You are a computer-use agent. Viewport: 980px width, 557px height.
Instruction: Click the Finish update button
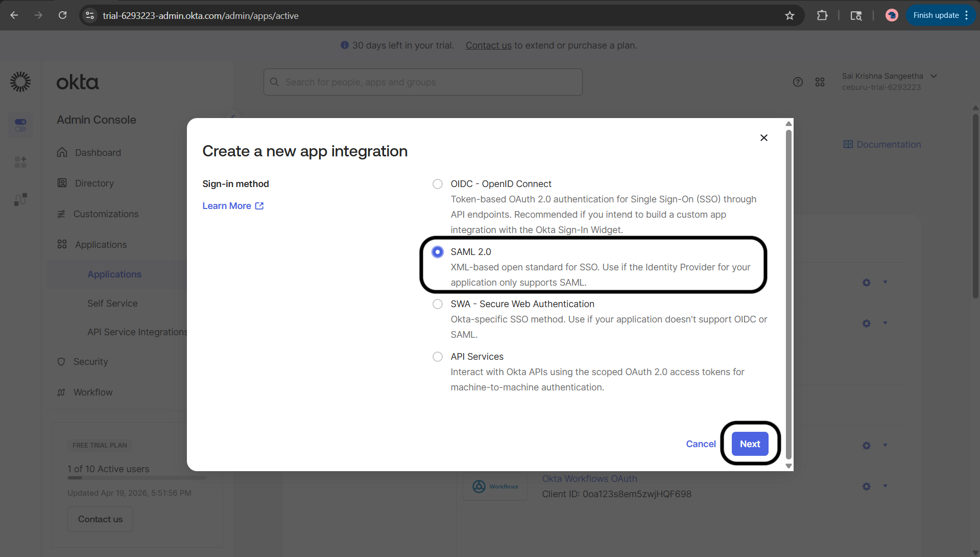pyautogui.click(x=941, y=15)
